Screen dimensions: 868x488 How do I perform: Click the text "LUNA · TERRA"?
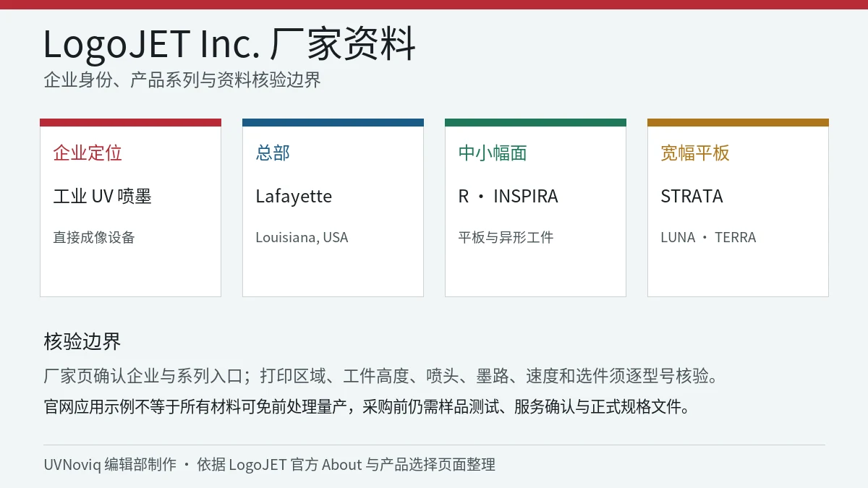[x=708, y=237]
